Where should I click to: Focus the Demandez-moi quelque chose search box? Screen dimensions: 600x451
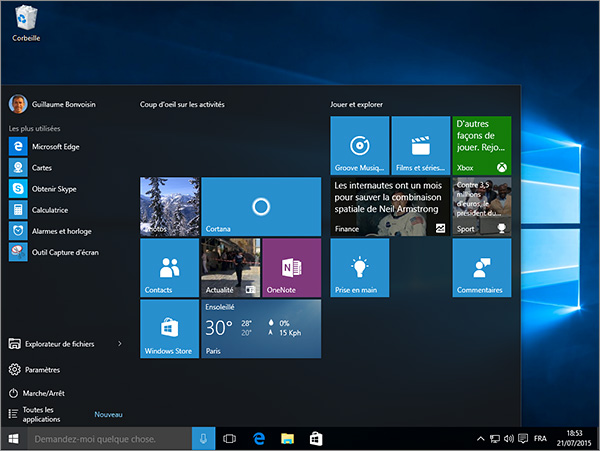click(x=109, y=439)
